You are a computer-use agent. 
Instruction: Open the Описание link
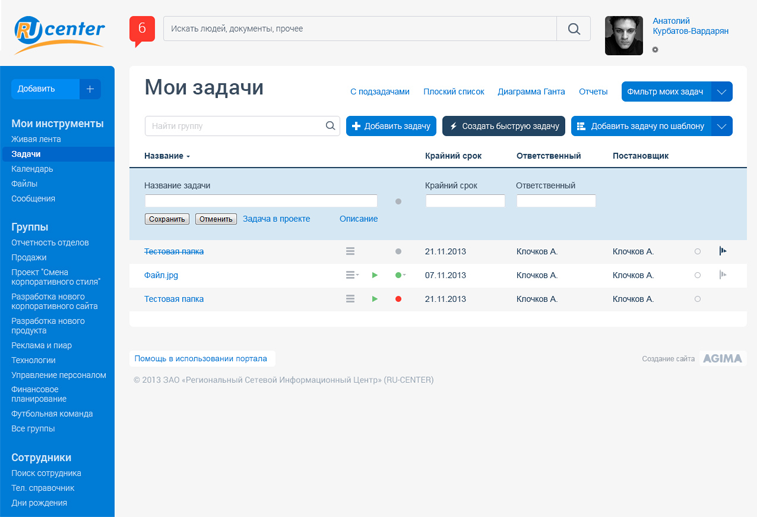(x=359, y=219)
